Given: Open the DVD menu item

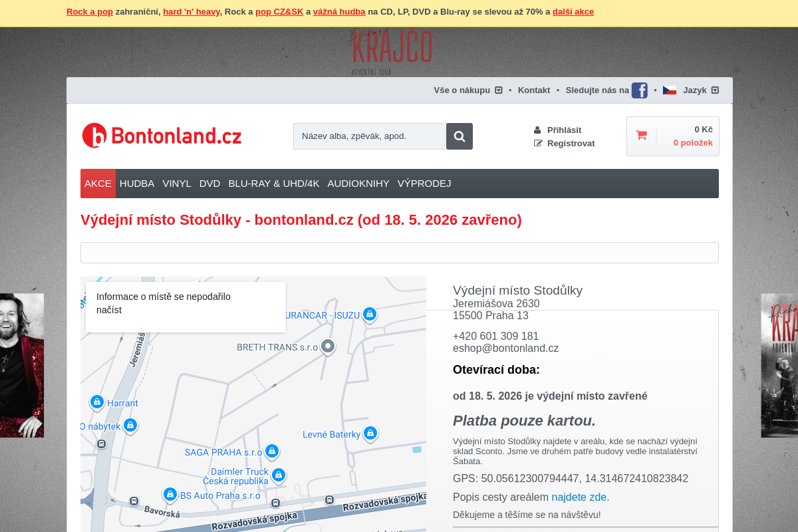Looking at the screenshot, I should click(x=209, y=184).
